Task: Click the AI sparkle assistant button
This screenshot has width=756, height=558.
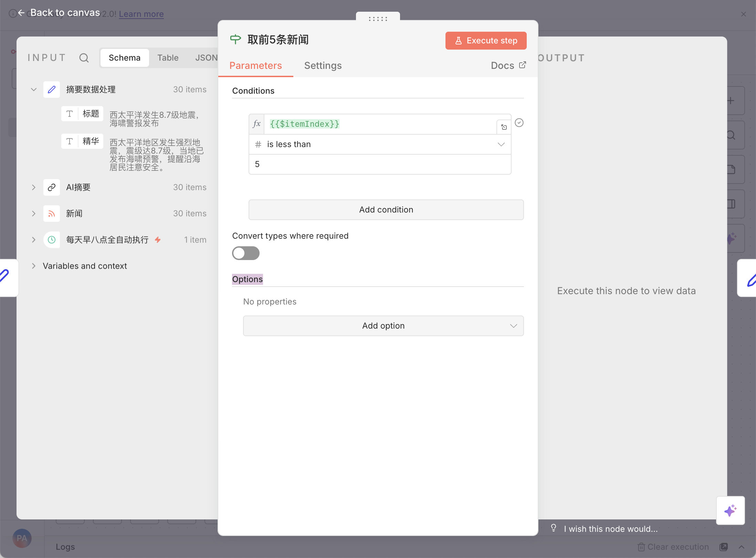Action: (x=730, y=510)
